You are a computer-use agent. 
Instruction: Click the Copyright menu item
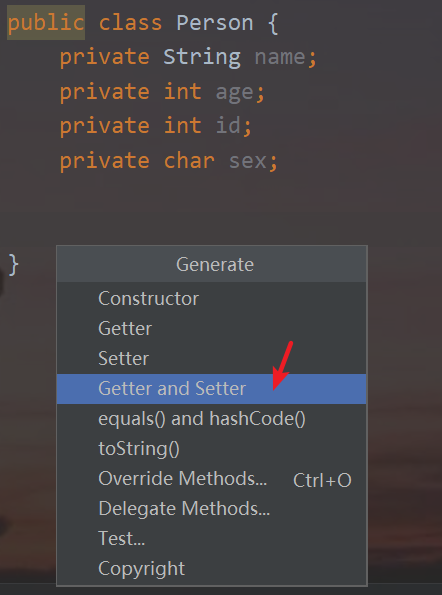pyautogui.click(x=211, y=569)
